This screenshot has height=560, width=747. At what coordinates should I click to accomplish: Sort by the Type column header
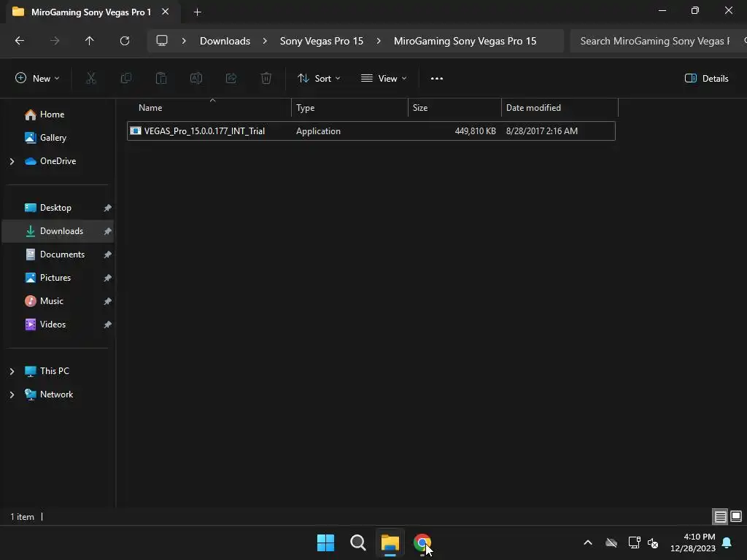tap(349, 108)
